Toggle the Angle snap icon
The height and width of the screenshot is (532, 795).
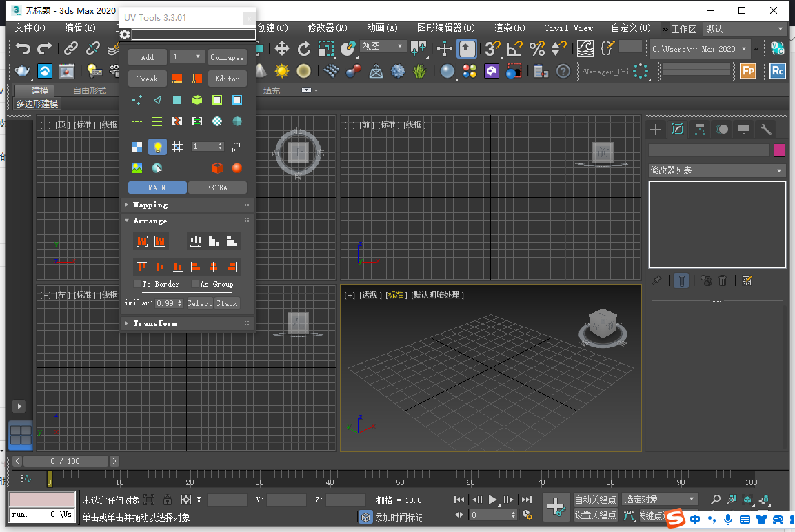pyautogui.click(x=514, y=49)
